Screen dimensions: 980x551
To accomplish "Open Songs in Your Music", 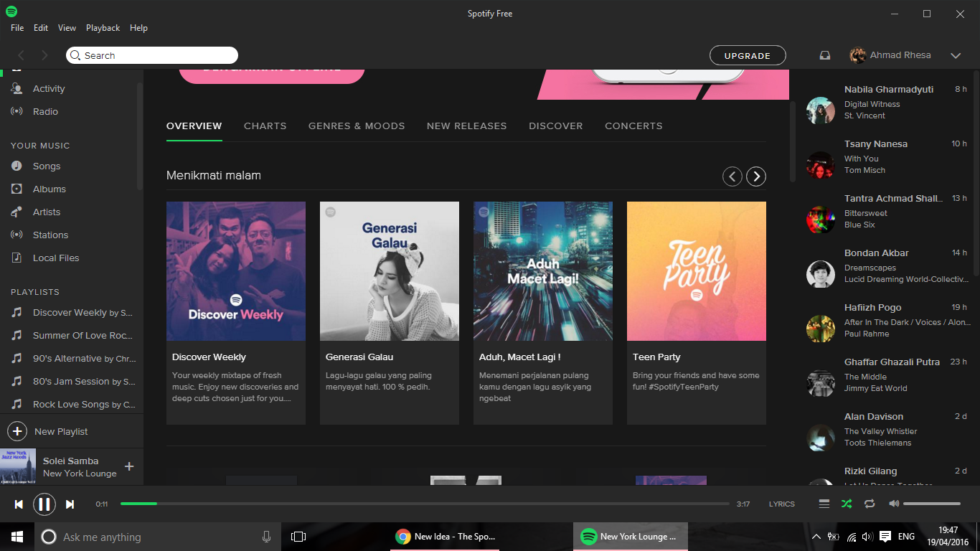I will pyautogui.click(x=47, y=166).
